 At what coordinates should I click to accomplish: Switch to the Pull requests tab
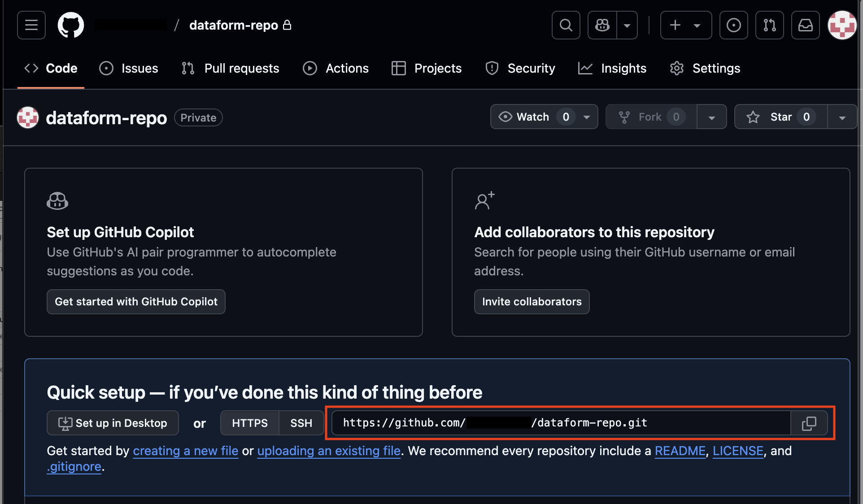[230, 68]
